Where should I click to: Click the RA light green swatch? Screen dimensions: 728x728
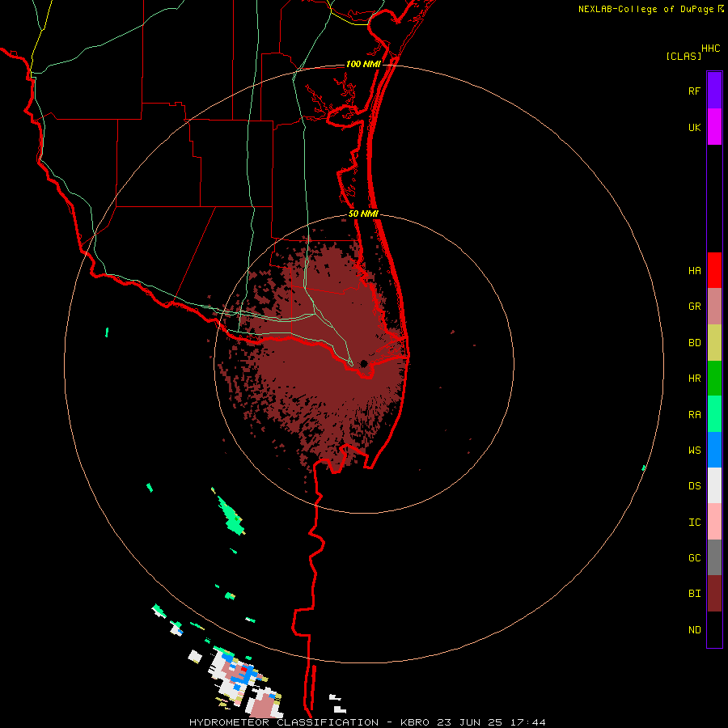pyautogui.click(x=714, y=414)
